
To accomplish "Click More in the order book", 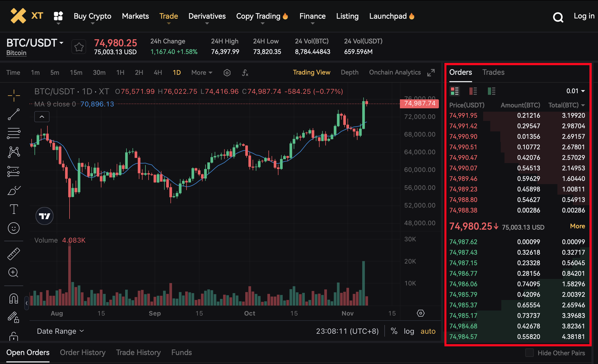I will click(577, 226).
